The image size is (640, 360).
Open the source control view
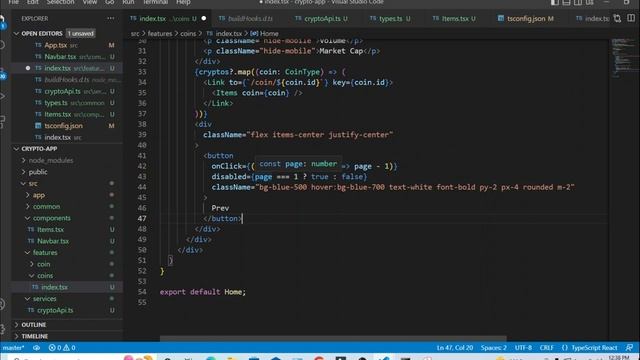[3, 73]
